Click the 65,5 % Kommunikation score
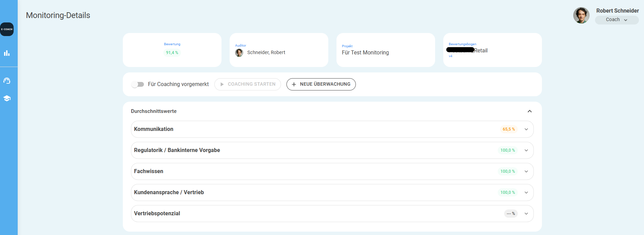The height and width of the screenshot is (235, 644). pyautogui.click(x=509, y=129)
